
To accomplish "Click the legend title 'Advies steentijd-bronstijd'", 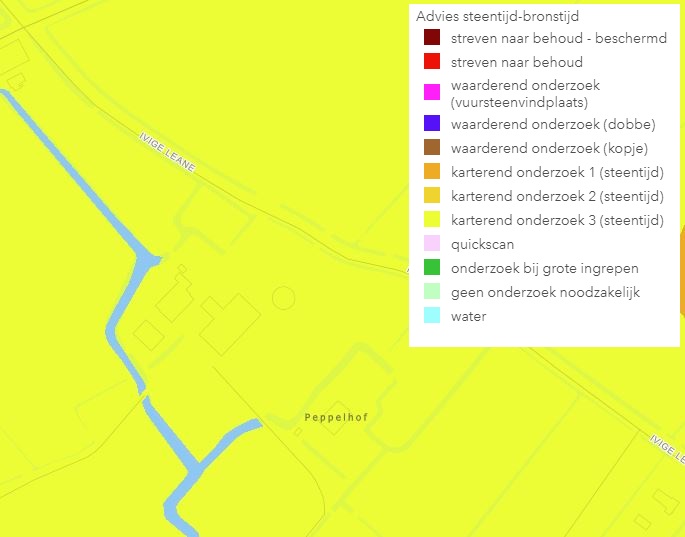I will [x=497, y=16].
